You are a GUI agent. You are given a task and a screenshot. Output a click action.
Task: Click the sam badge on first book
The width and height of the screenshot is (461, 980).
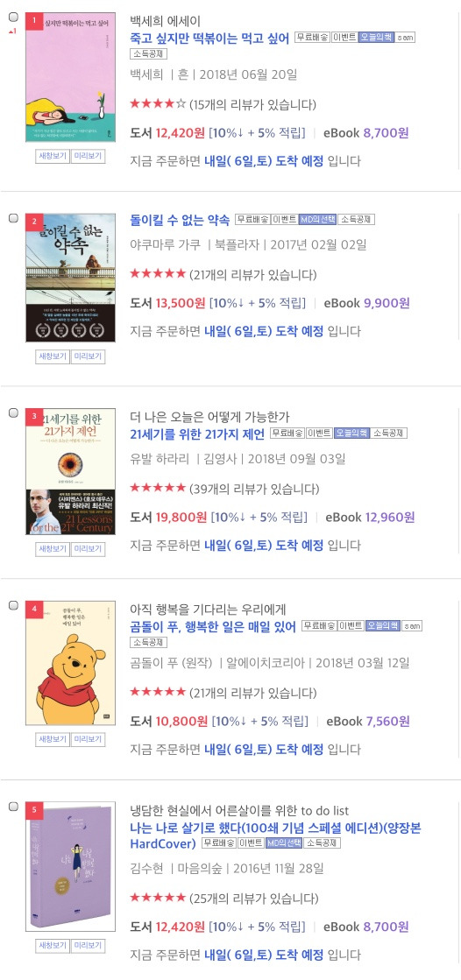(x=405, y=37)
